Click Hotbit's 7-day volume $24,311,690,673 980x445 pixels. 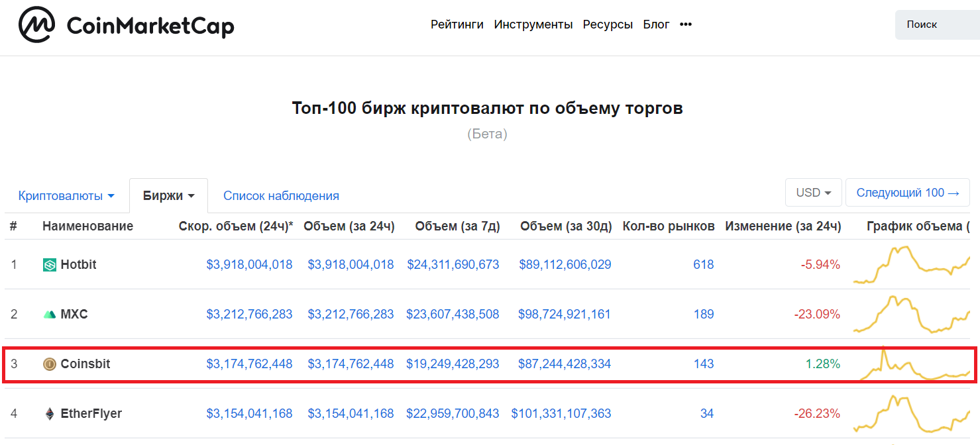click(453, 265)
